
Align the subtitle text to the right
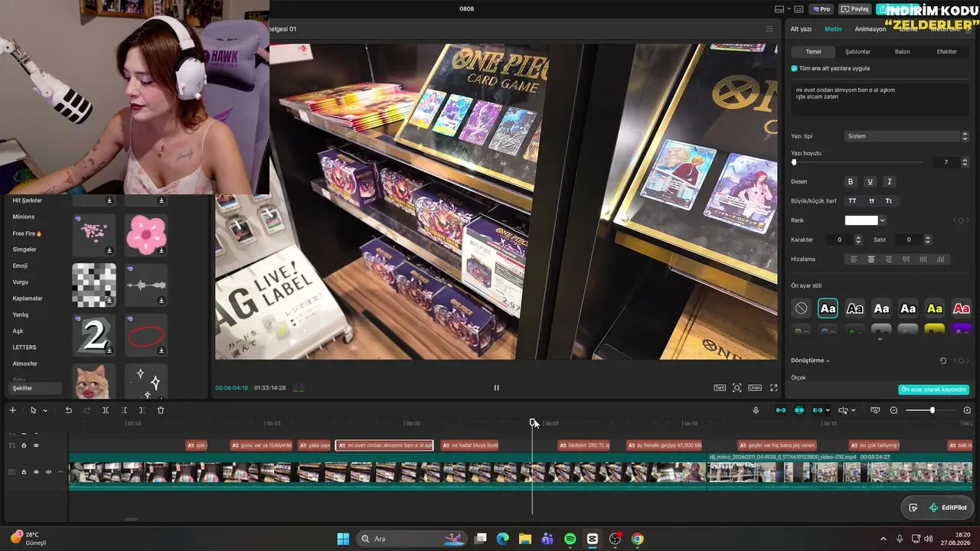point(888,259)
